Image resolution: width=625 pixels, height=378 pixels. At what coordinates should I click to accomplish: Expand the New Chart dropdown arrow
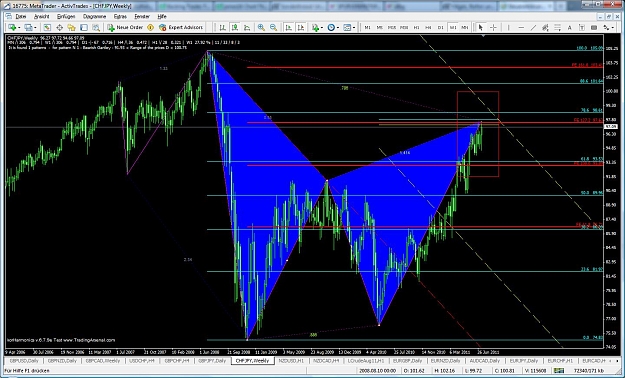coord(19,28)
